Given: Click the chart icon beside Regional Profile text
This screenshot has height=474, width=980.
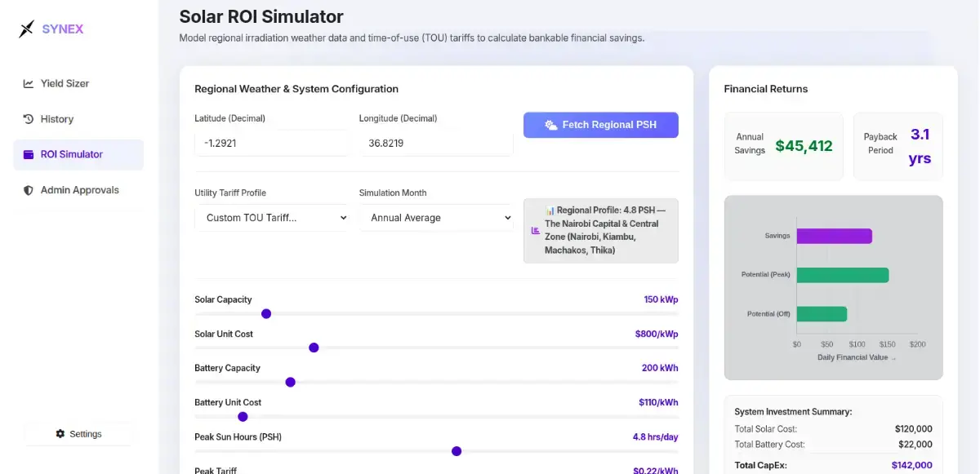Looking at the screenshot, I should (x=536, y=230).
